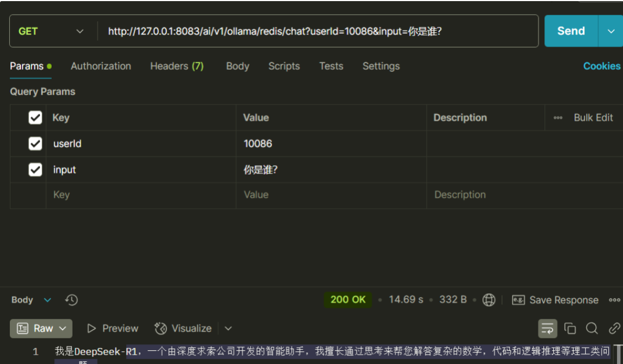Switch to the Params tab
623x364 pixels.
[31, 66]
